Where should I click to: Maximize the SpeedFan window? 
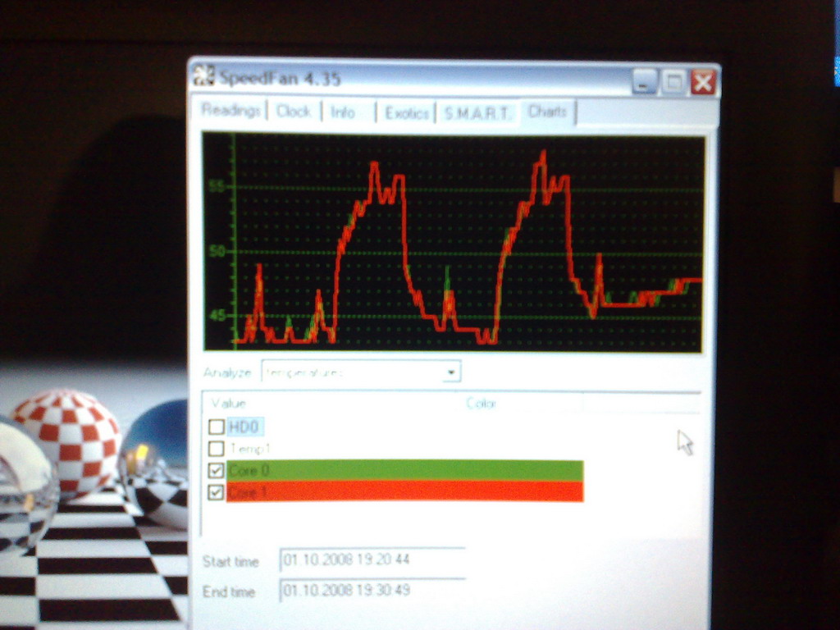(x=673, y=82)
